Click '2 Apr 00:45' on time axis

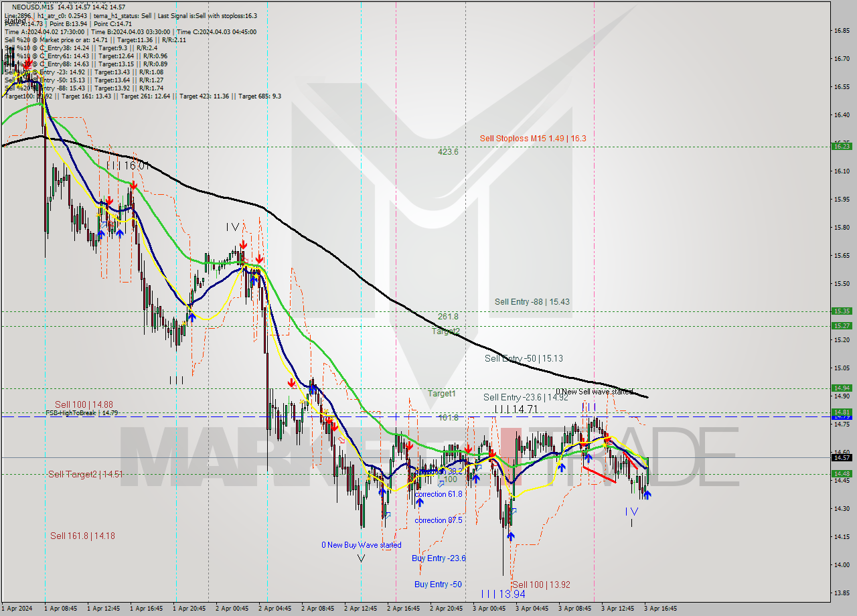coord(232,609)
